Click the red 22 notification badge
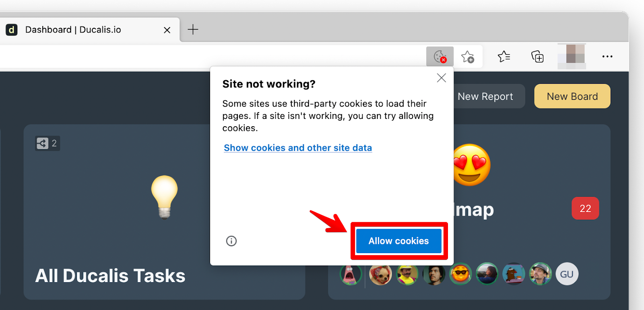Image resolution: width=644 pixels, height=310 pixels. click(585, 208)
